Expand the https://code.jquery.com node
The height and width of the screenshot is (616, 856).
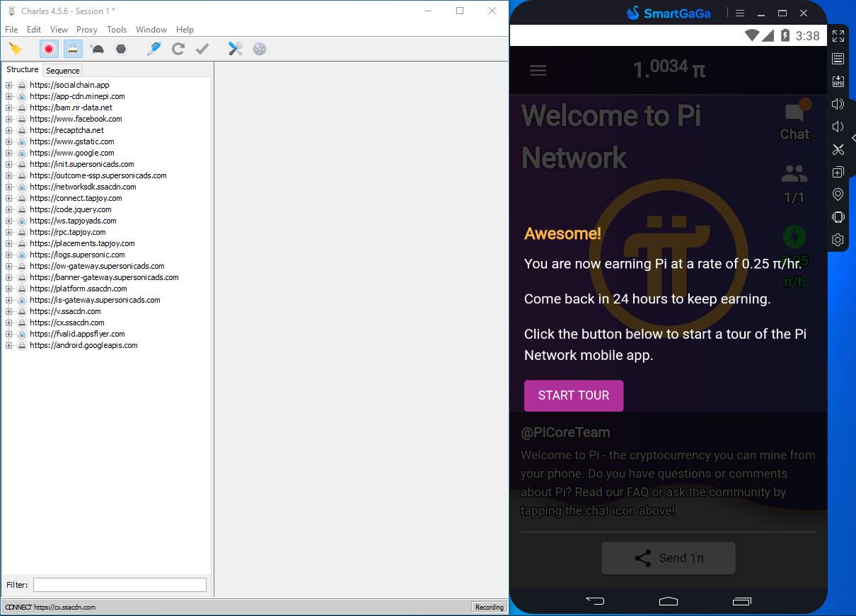click(x=9, y=209)
